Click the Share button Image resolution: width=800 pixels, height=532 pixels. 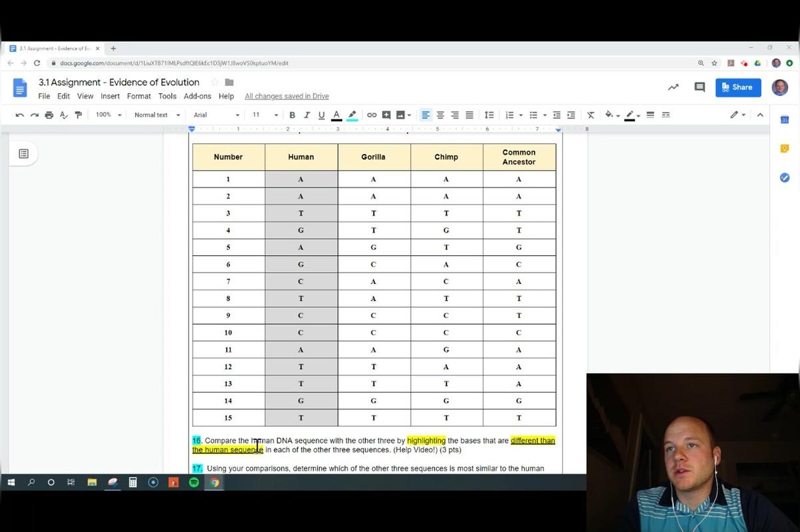point(738,87)
